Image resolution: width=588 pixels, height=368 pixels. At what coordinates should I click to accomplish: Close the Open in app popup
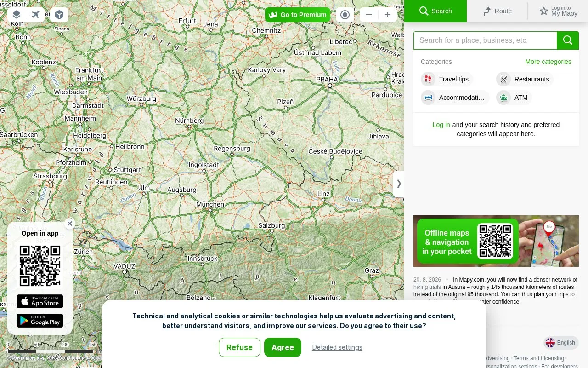[70, 224]
